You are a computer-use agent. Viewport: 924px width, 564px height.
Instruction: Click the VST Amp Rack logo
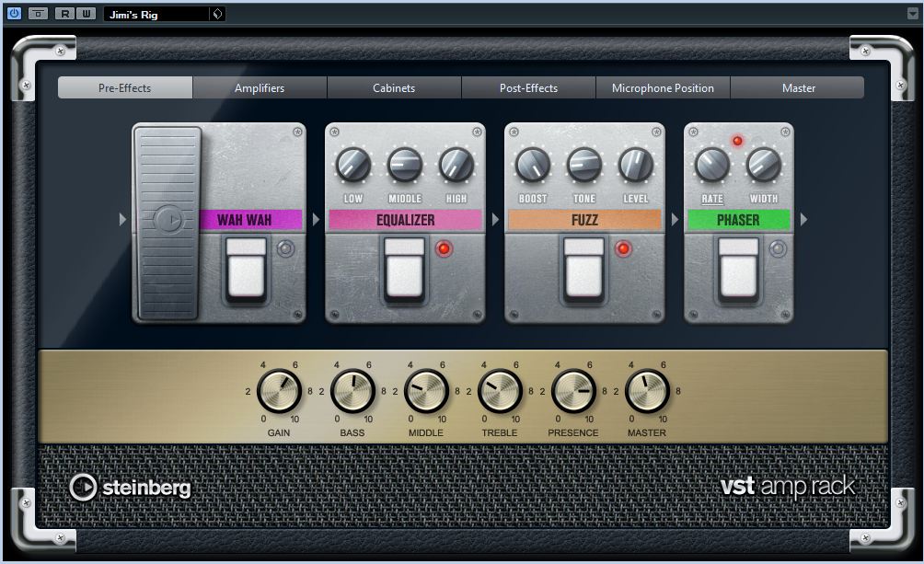[789, 486]
